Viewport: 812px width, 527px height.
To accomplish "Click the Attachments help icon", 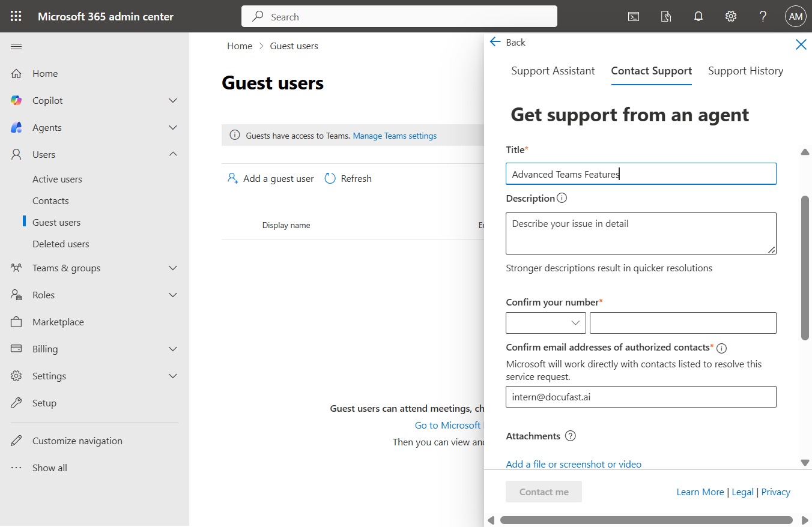I will tap(571, 436).
